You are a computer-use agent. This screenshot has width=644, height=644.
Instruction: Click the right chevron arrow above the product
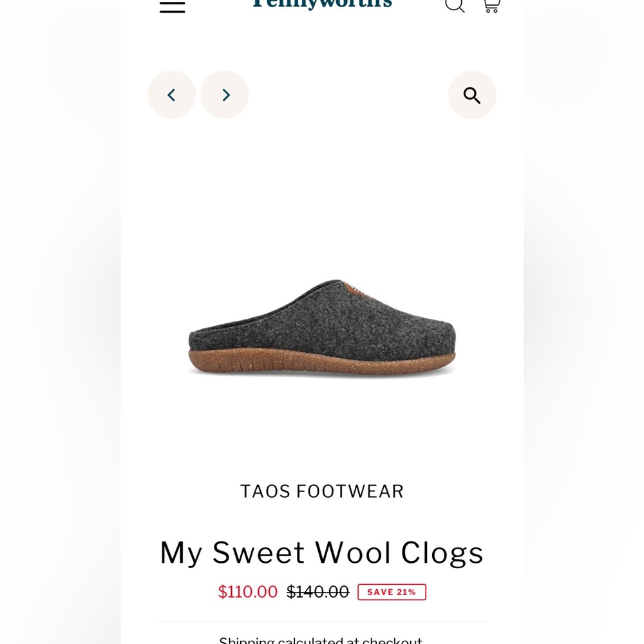[x=224, y=94]
